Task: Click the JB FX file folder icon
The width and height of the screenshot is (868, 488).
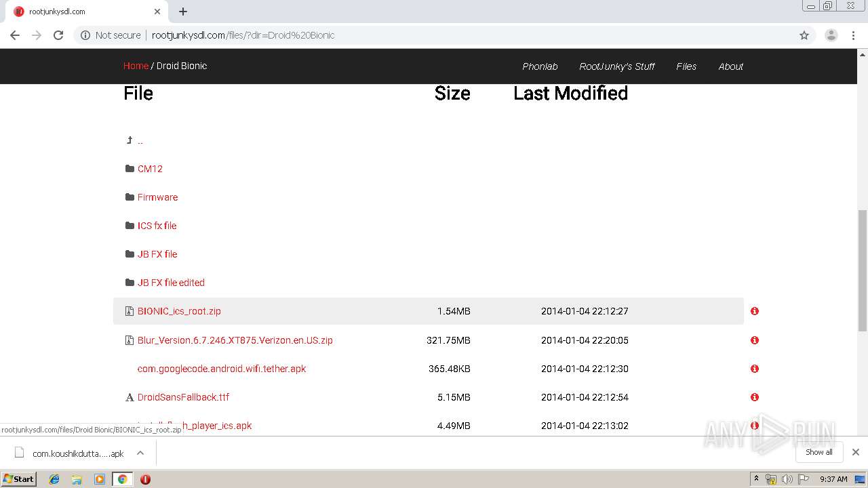Action: coord(130,254)
